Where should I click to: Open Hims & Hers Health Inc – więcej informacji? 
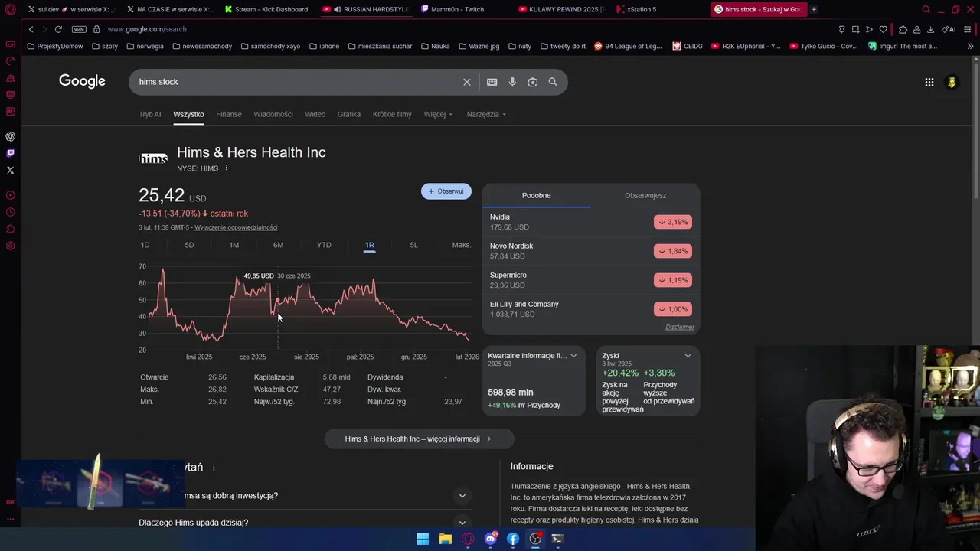pos(419,439)
